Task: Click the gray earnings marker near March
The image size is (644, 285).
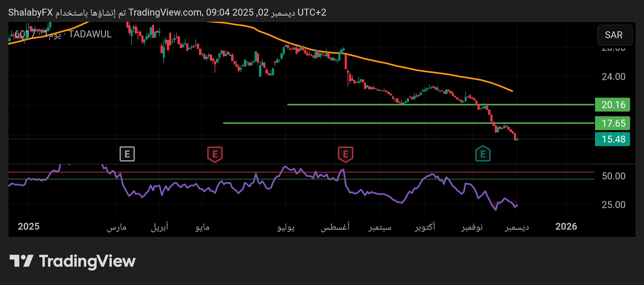Action: click(127, 154)
